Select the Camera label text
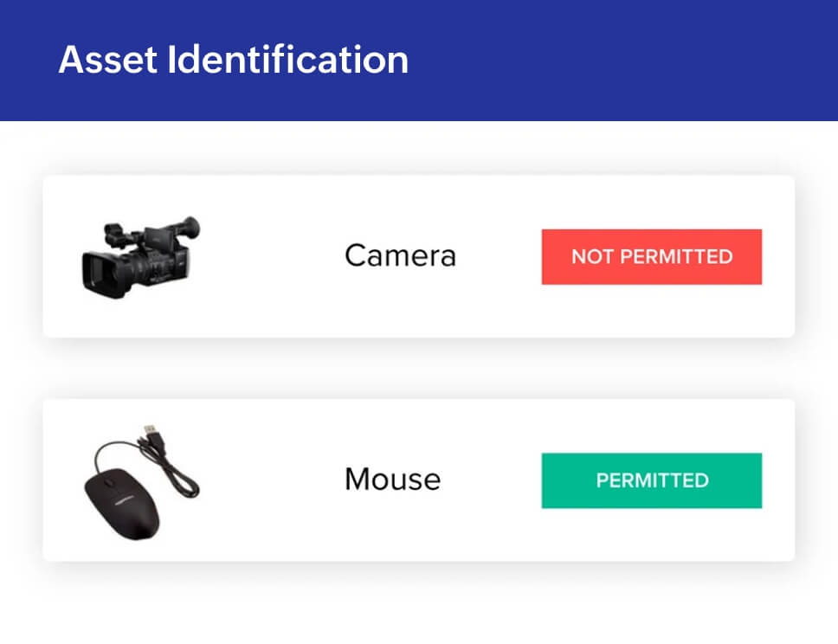Image resolution: width=838 pixels, height=644 pixels. pyautogui.click(x=400, y=255)
